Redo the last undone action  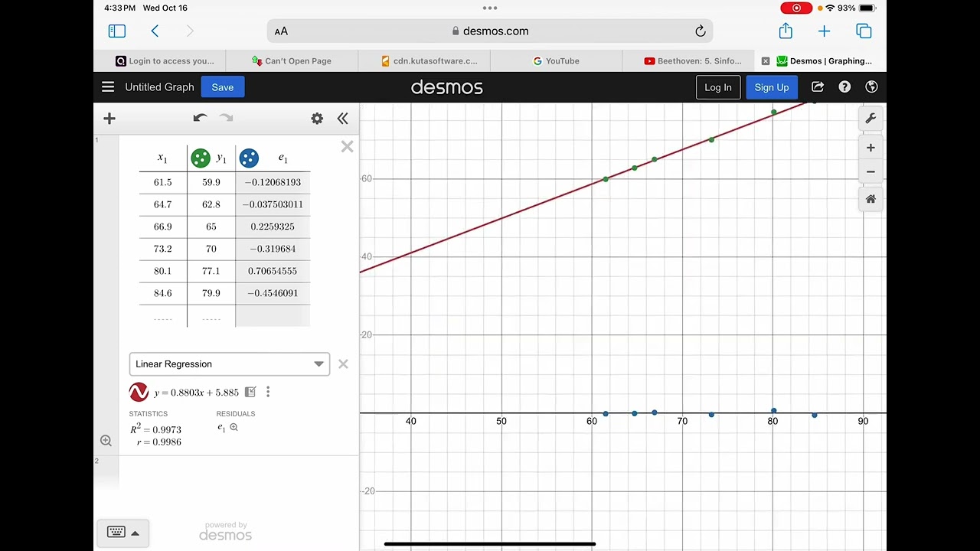tap(226, 118)
